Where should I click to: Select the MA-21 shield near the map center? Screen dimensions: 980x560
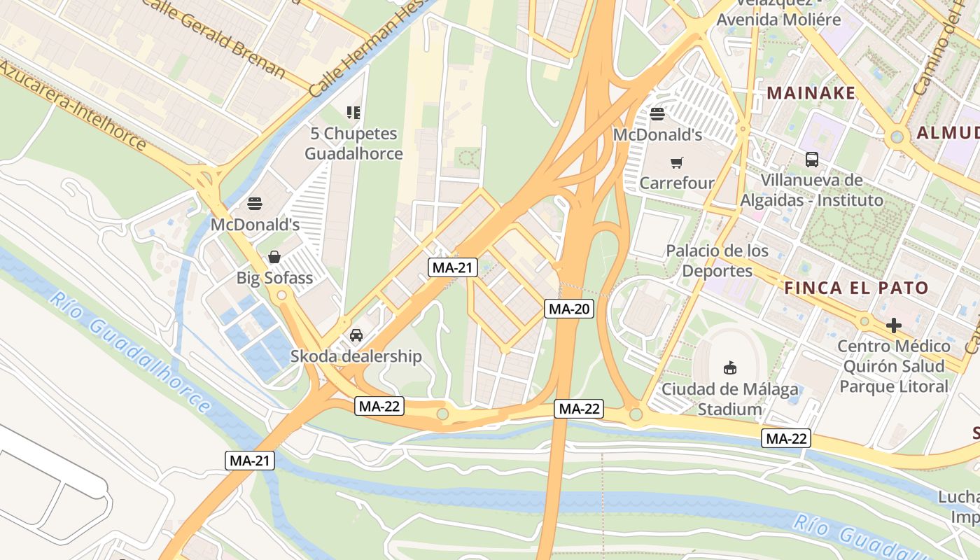tap(453, 267)
